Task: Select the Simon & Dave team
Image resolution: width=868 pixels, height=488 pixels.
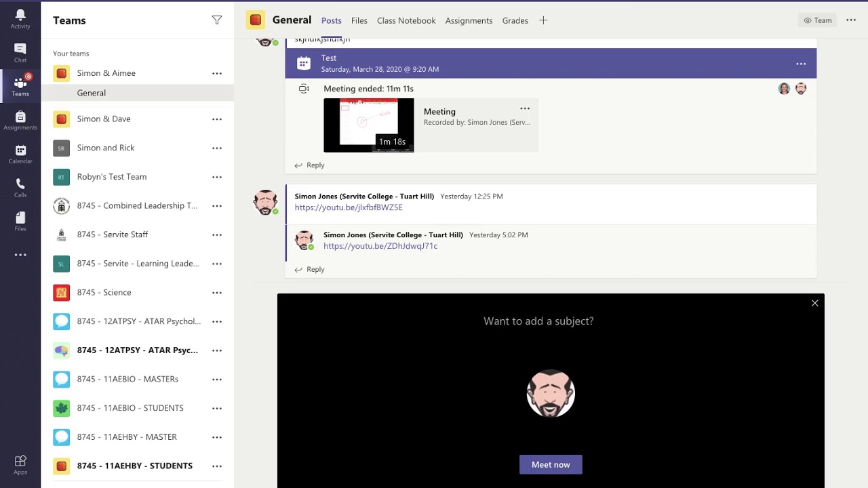Action: (x=104, y=119)
